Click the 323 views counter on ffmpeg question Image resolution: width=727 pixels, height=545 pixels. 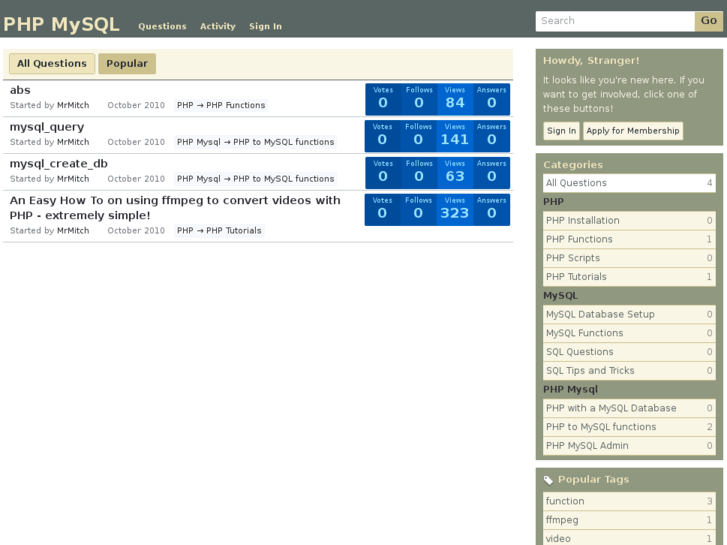[x=455, y=210]
